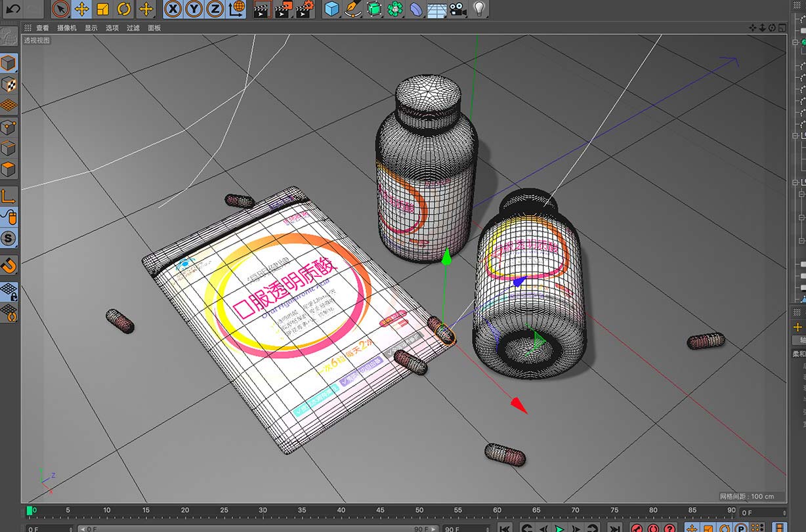The height and width of the screenshot is (532, 806).
Task: Switch to Texture mode checkered cube
Action: [9, 84]
